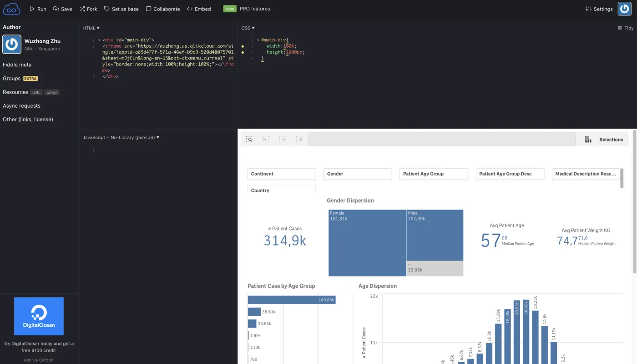This screenshot has height=364, width=637.
Task: Click the JSFiddle logo
Action: pos(11,9)
